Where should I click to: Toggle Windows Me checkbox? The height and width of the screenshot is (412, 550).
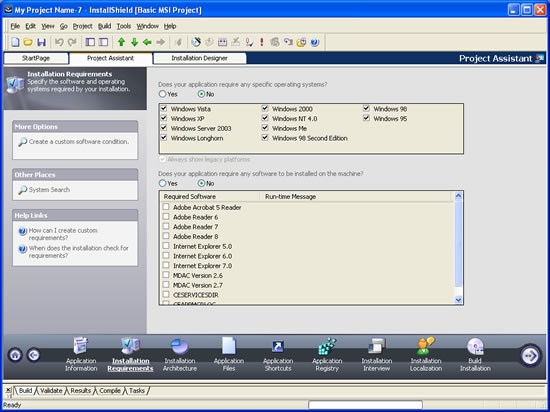coord(265,128)
